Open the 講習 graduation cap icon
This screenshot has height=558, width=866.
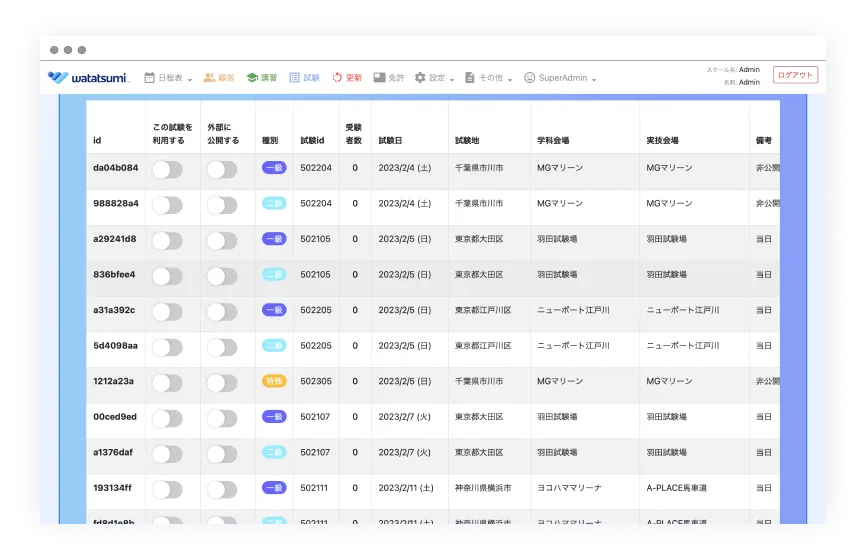[252, 77]
